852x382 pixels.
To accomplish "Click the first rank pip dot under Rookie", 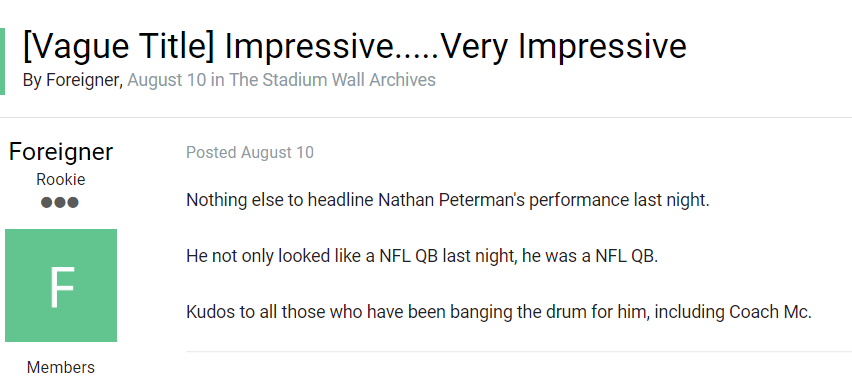I will pyautogui.click(x=47, y=203).
